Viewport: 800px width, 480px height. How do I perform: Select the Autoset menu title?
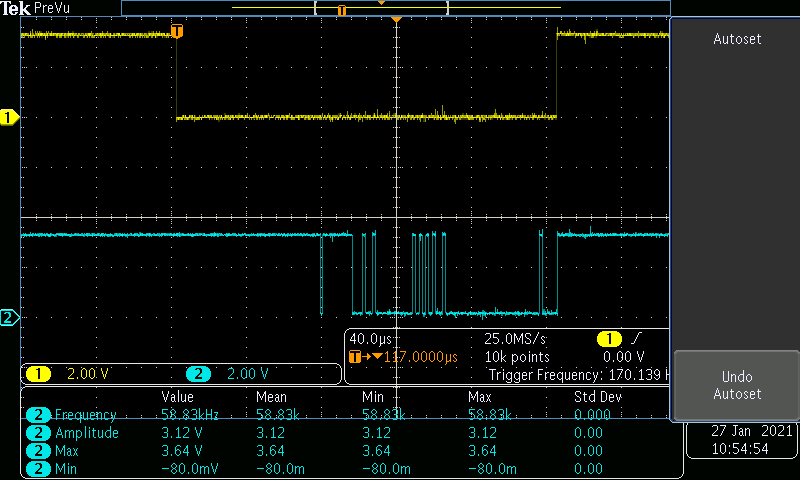tap(737, 39)
